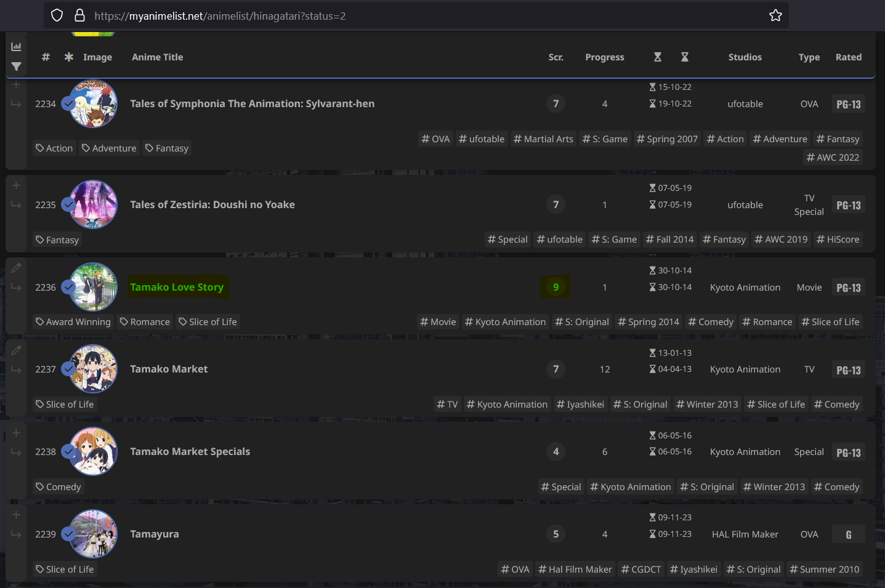Open the Tamako Market title link
The image size is (885, 588).
click(169, 369)
